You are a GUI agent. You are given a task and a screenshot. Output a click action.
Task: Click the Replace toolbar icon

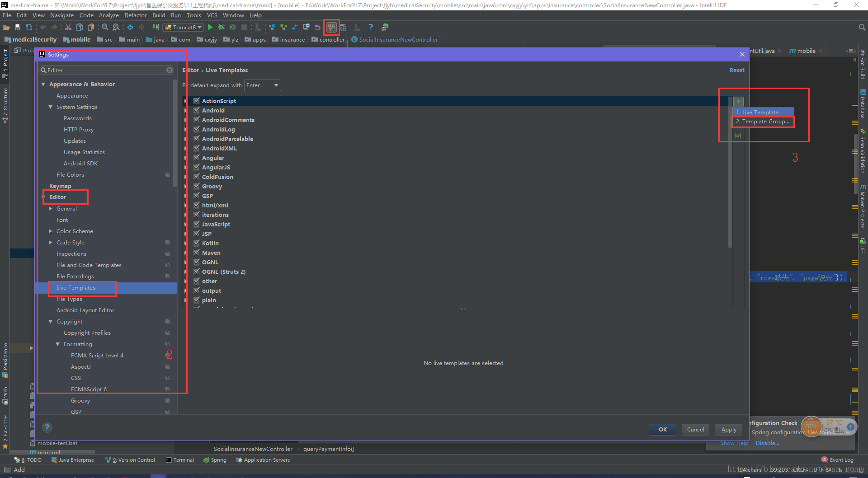tap(116, 28)
